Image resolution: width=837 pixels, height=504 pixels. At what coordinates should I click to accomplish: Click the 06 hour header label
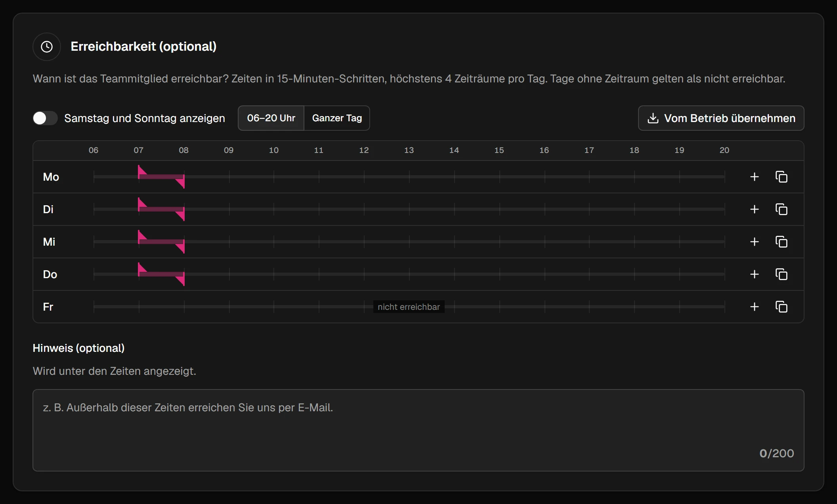point(94,150)
